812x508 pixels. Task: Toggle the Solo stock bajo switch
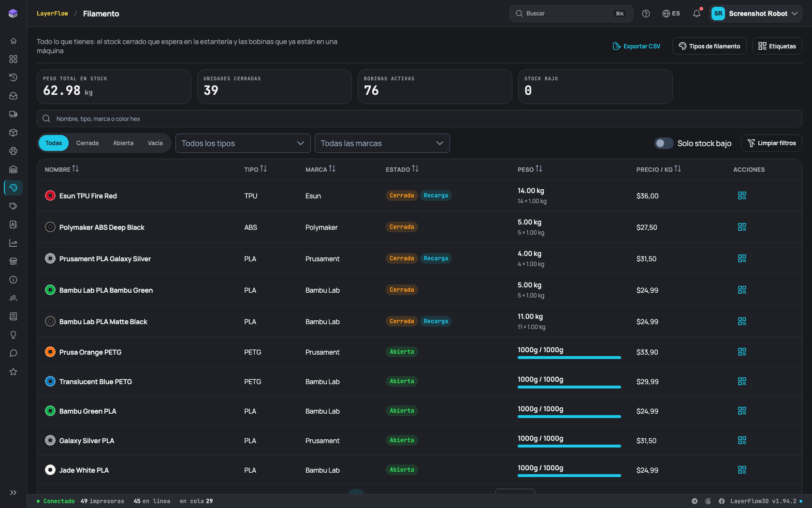(x=664, y=143)
